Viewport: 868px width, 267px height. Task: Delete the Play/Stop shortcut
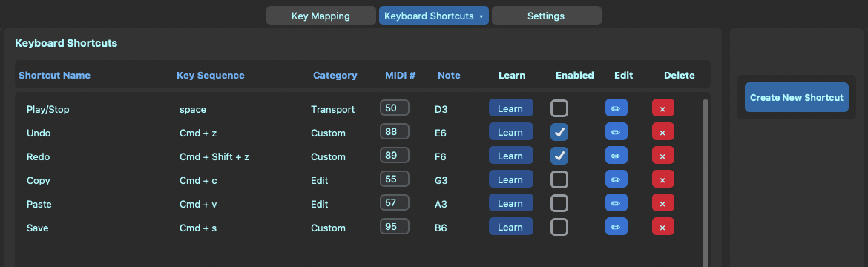pyautogui.click(x=662, y=108)
